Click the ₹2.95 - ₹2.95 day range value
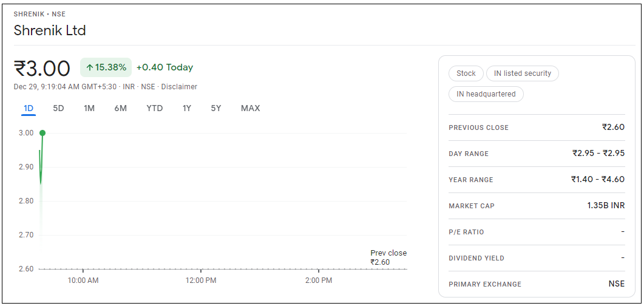This screenshot has width=644, height=306. [598, 153]
